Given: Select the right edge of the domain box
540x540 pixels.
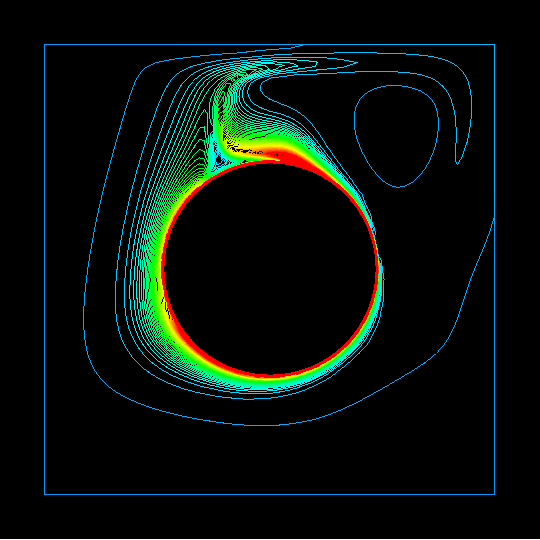Looking at the screenshot, I should tap(495, 269).
